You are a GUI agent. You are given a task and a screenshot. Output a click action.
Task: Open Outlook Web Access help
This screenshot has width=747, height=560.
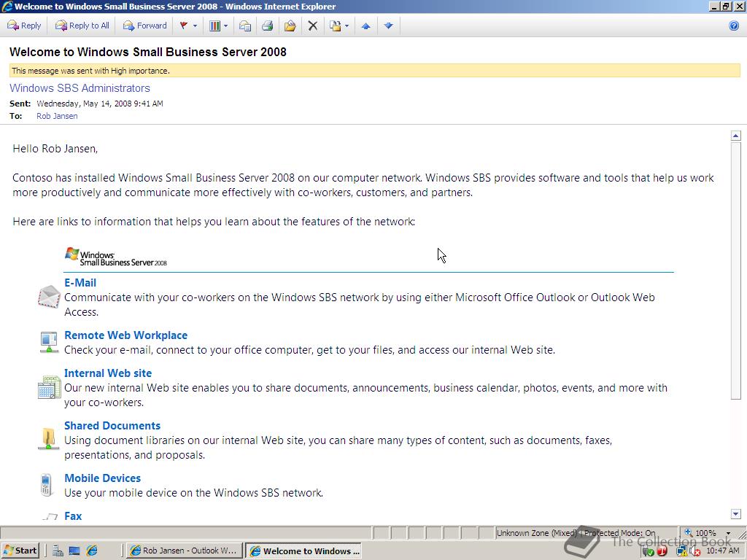734,26
